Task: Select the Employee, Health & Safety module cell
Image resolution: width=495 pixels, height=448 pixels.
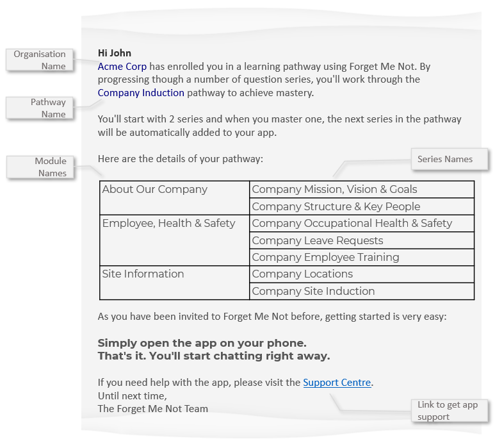Action: point(169,224)
